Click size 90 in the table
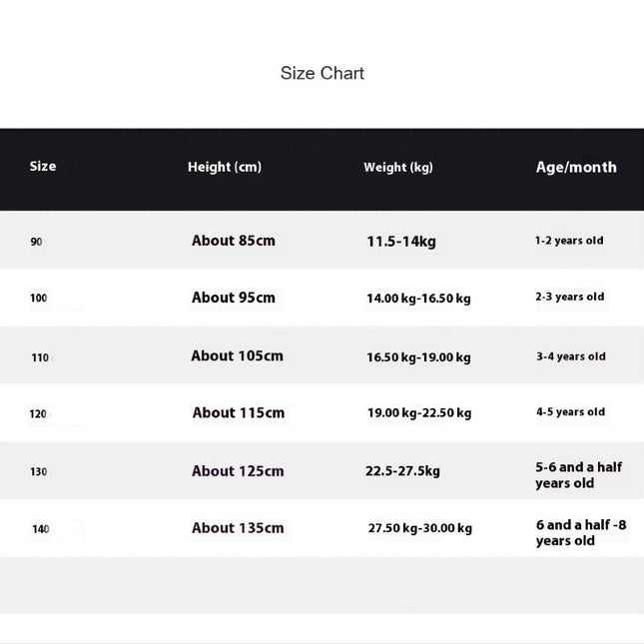Image resolution: width=644 pixels, height=644 pixels. [36, 242]
